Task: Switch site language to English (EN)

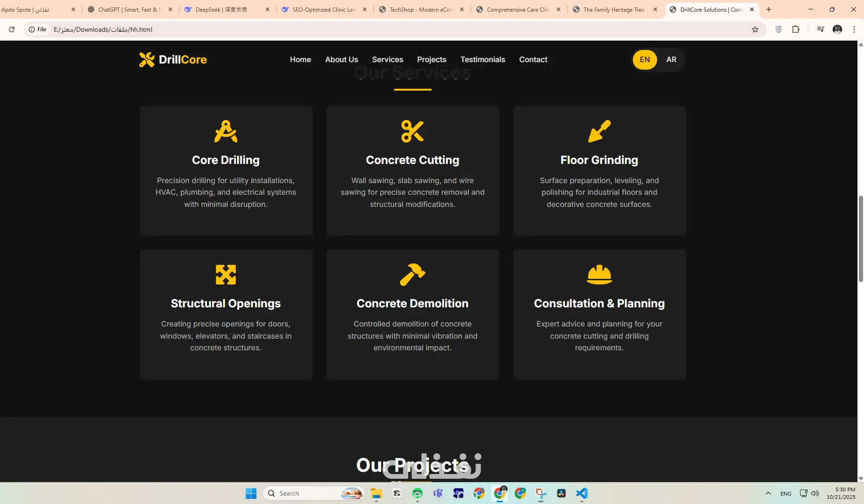Action: [645, 60]
